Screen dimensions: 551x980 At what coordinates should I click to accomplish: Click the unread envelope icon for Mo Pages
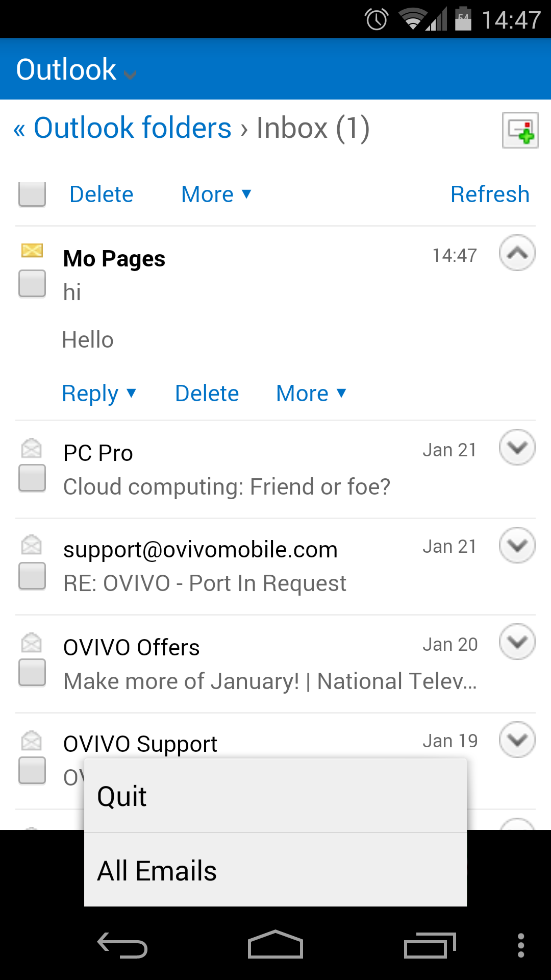(x=32, y=250)
